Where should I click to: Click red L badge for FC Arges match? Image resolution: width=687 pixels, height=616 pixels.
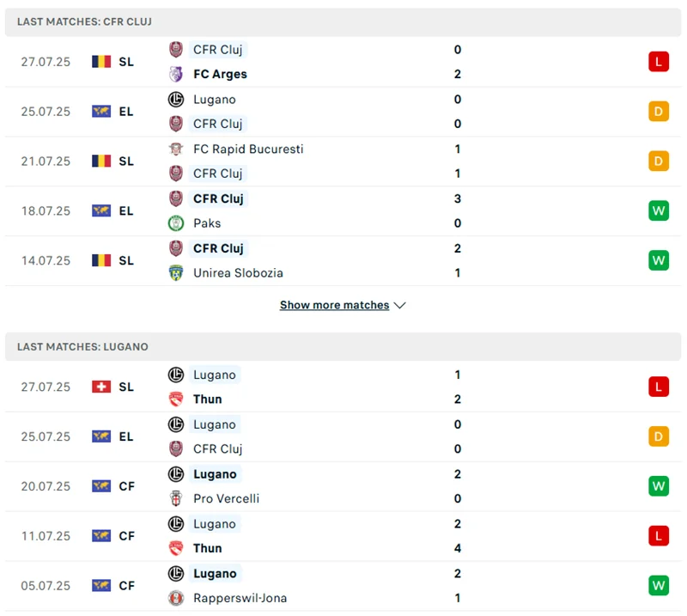pyautogui.click(x=659, y=62)
